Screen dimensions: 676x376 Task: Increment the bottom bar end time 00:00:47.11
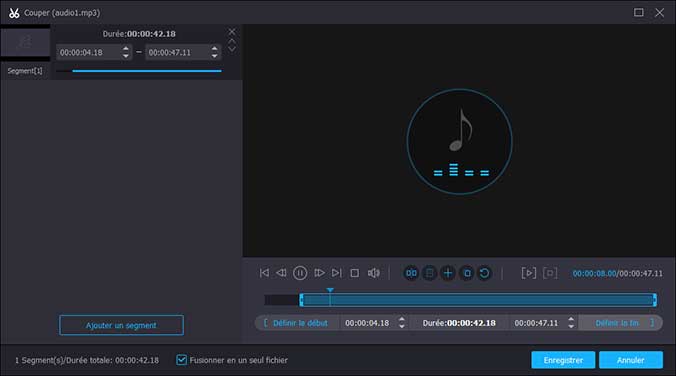[x=571, y=319]
